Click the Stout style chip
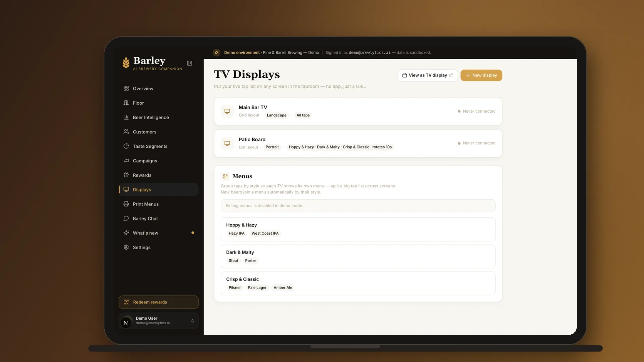 click(x=233, y=260)
